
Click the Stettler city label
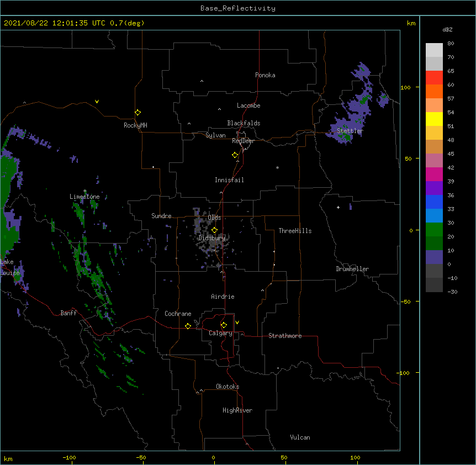click(350, 131)
